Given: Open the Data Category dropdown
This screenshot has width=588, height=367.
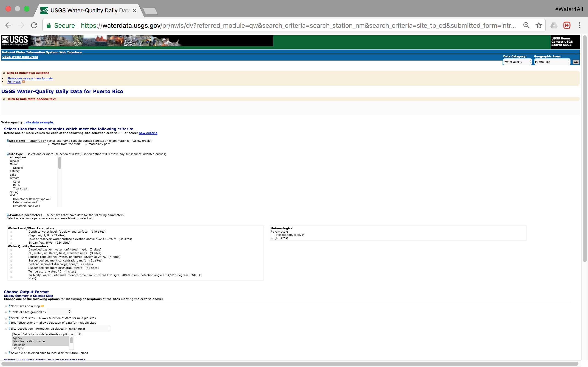Looking at the screenshot, I should click(x=517, y=62).
